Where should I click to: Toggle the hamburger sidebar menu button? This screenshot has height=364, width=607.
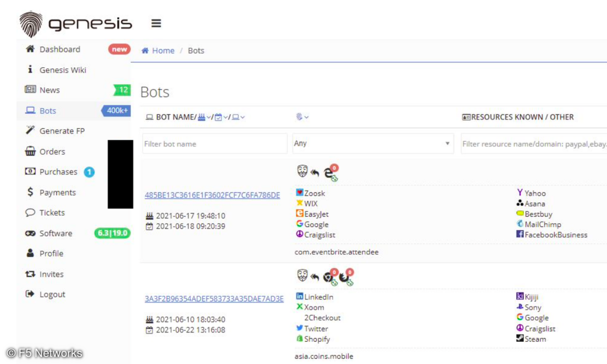(156, 23)
